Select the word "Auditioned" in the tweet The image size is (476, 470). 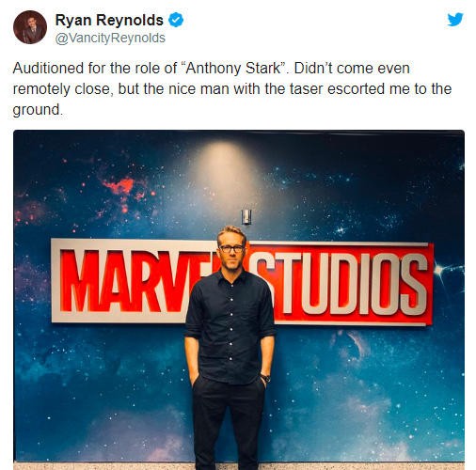(x=48, y=69)
